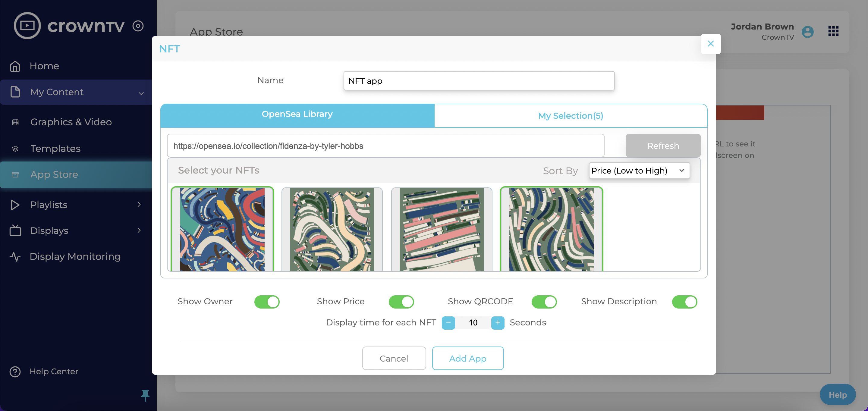Click the Cancel button
Screen dimensions: 868x411
pyautogui.click(x=394, y=359)
